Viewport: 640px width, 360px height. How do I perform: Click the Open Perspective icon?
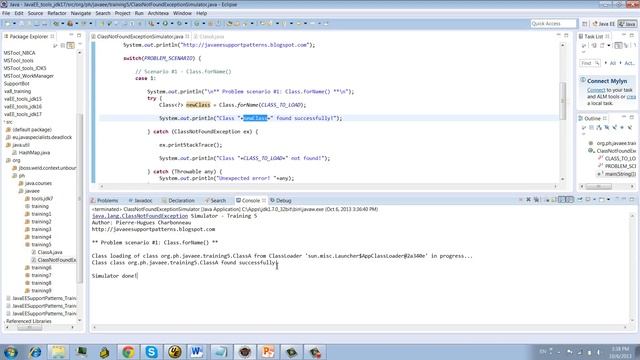(x=584, y=24)
